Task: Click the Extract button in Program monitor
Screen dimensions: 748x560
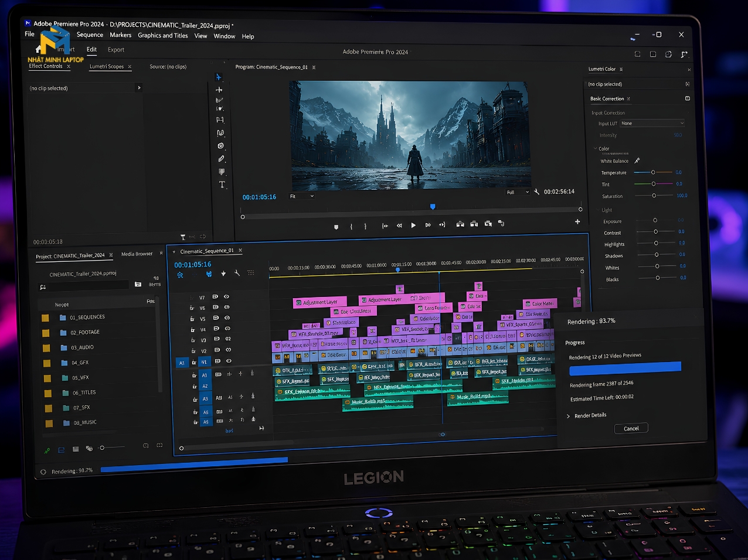Action: point(474,224)
